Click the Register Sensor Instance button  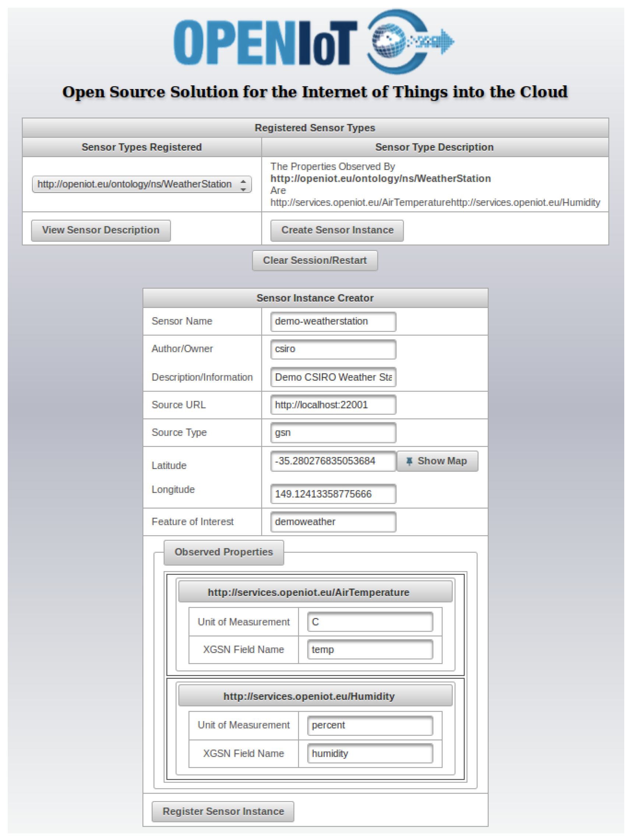(x=223, y=812)
